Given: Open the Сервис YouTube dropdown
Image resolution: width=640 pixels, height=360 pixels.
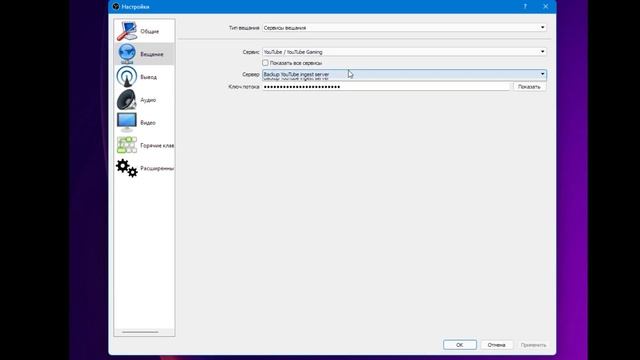Looking at the screenshot, I should point(404,52).
